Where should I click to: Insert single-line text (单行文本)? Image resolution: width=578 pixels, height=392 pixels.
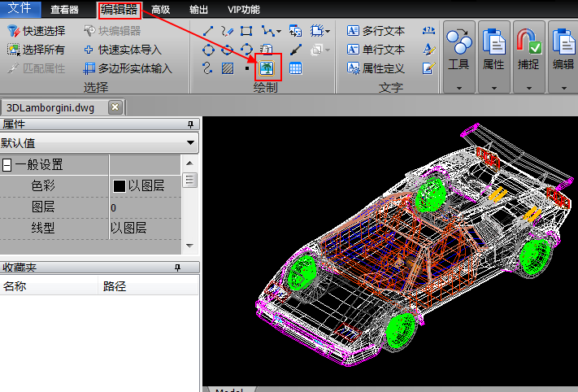click(x=376, y=50)
